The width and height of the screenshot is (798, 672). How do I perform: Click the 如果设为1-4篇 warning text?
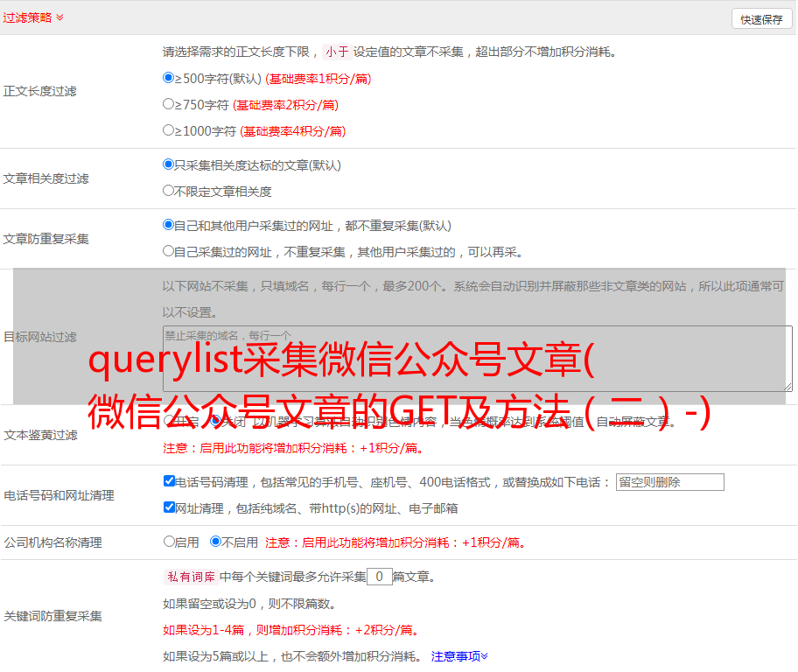292,630
